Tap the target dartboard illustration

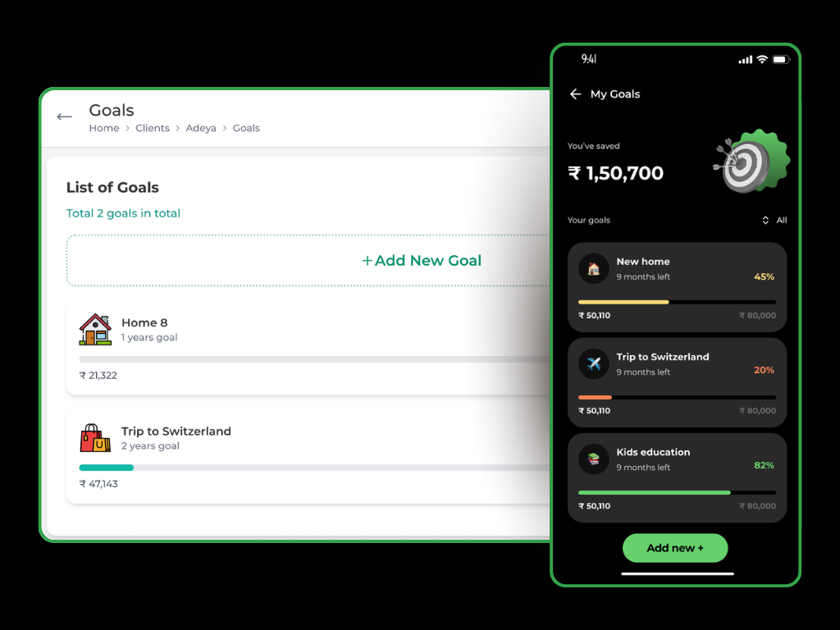pyautogui.click(x=751, y=161)
